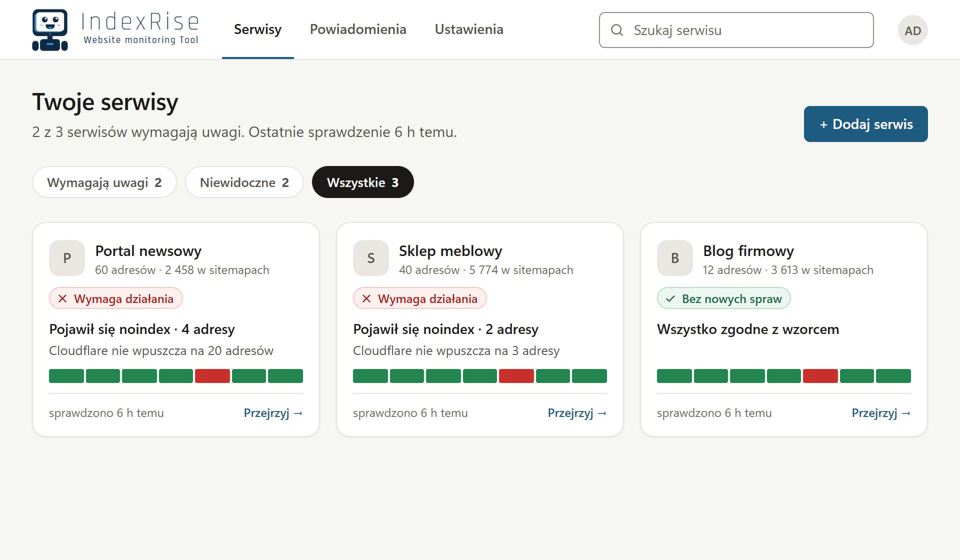
Task: Click 'Cloudflare nie wpuszcza na 3 adresy'
Action: point(456,350)
